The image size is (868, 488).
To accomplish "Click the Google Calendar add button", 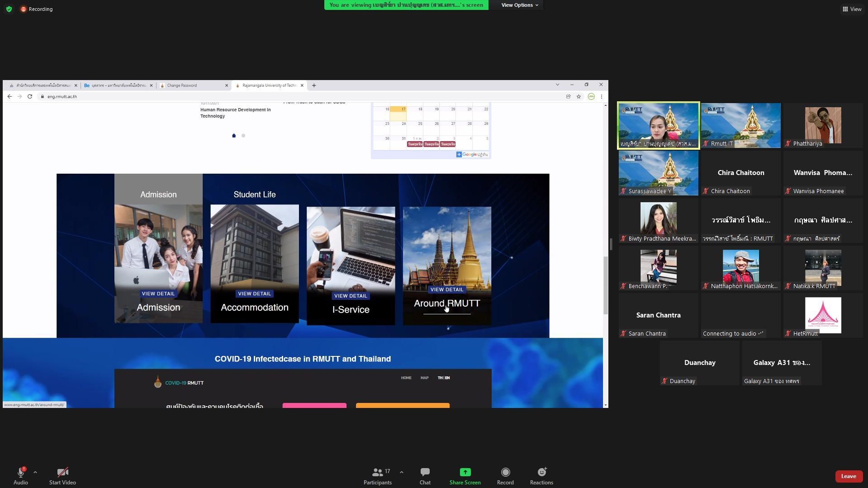I will click(x=472, y=155).
